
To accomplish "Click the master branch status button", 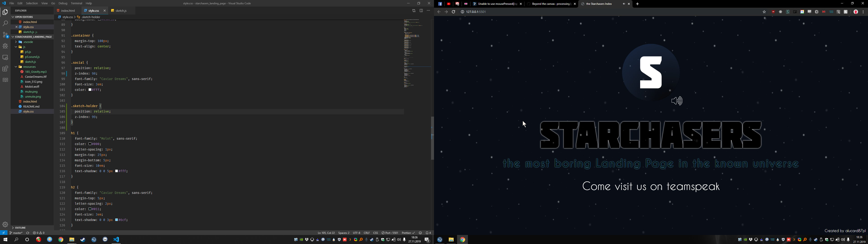I will (16, 233).
